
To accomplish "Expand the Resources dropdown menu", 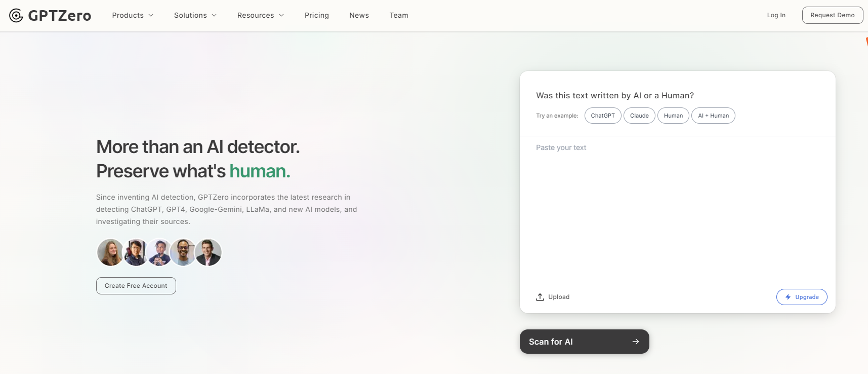I will (261, 15).
